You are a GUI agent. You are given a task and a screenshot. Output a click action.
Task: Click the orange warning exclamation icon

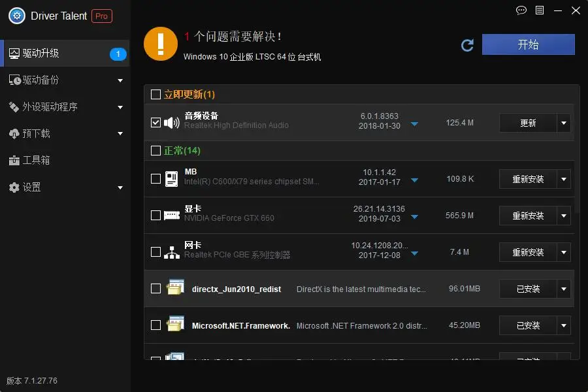pyautogui.click(x=161, y=44)
